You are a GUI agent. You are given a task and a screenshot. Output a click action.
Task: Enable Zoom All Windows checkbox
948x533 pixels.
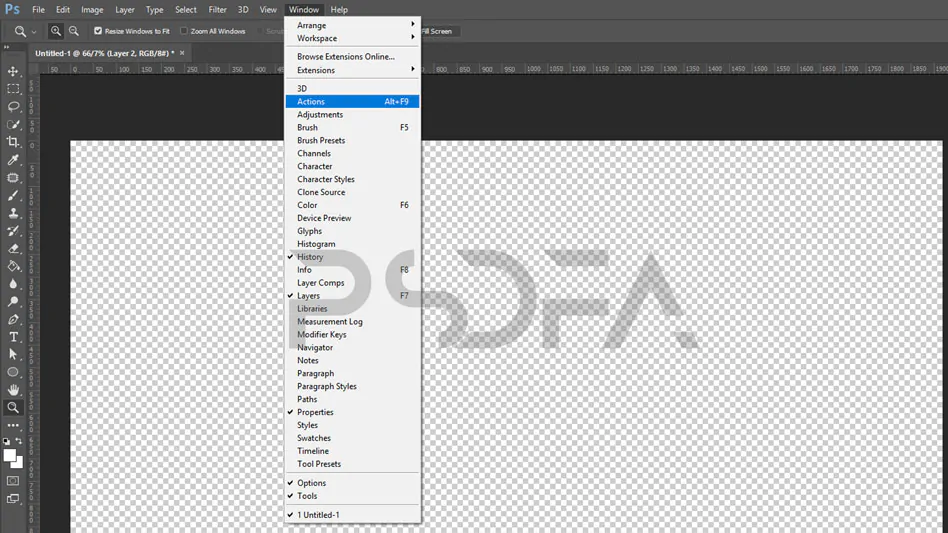click(184, 31)
